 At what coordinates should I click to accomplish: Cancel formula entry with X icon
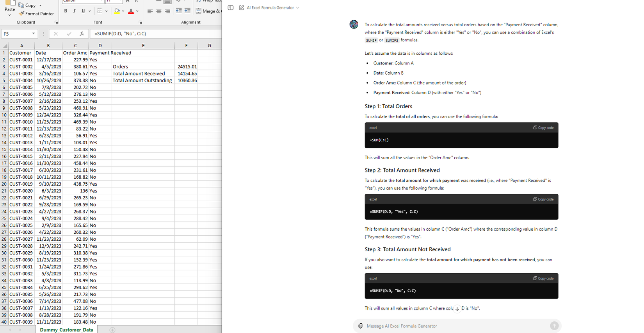pyautogui.click(x=56, y=34)
